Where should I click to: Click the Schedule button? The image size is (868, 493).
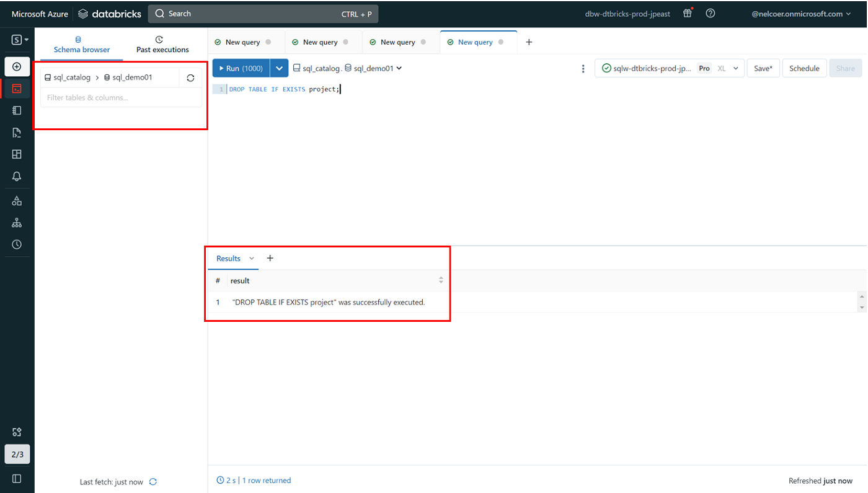click(x=804, y=68)
